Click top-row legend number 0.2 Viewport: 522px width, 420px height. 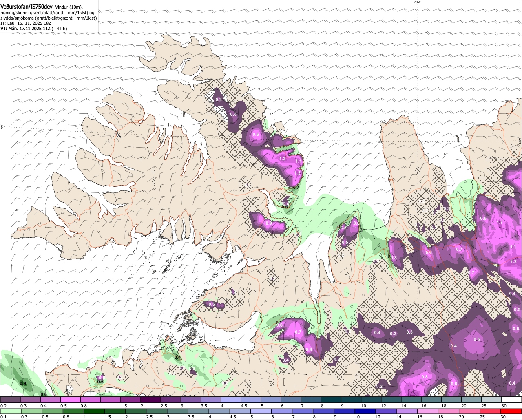tap(4, 406)
